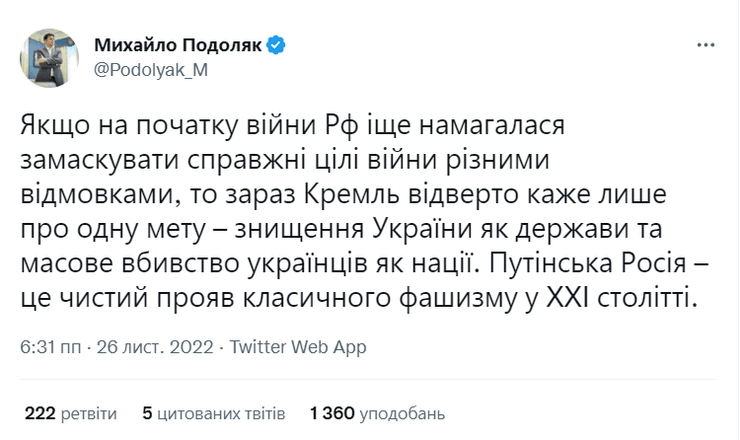
Task: Click the 6:31 пп timestamp
Action: (x=52, y=348)
